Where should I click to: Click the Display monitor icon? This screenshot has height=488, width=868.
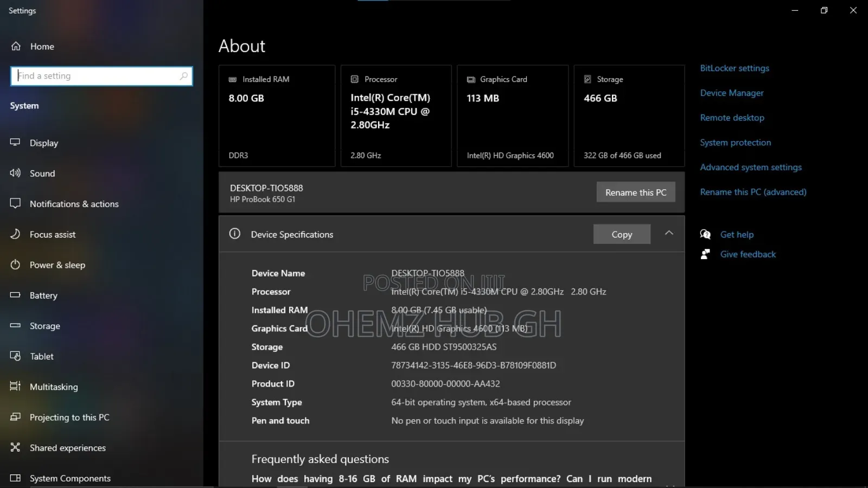pyautogui.click(x=15, y=142)
